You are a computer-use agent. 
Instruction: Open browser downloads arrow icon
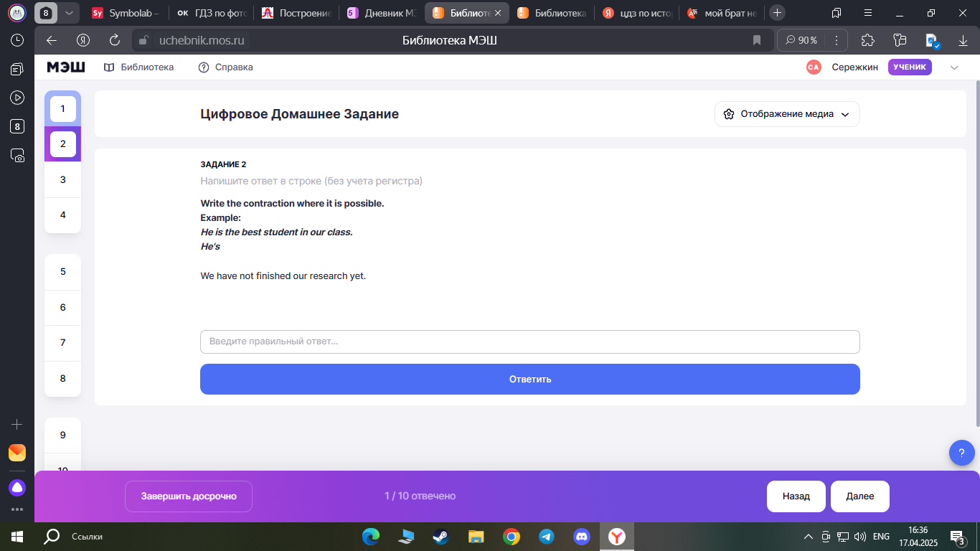click(x=963, y=40)
